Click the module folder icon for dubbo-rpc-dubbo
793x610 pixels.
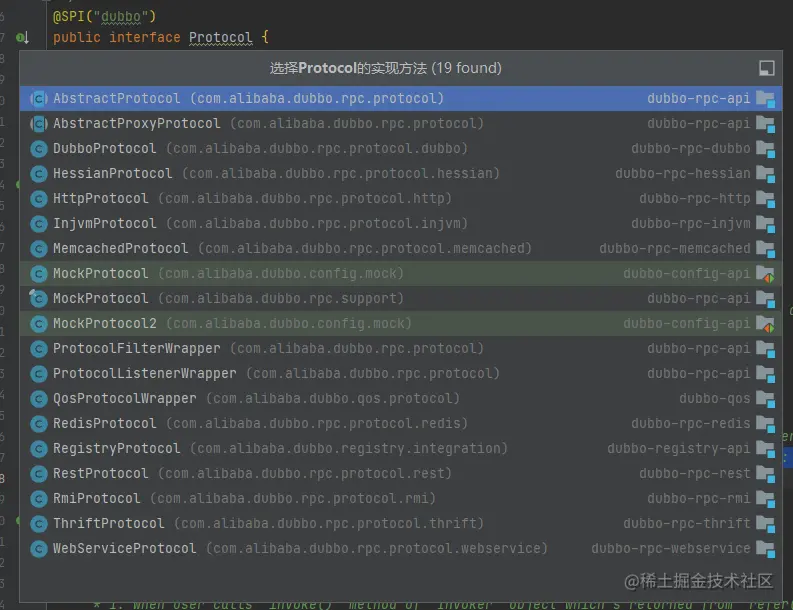[766, 149]
